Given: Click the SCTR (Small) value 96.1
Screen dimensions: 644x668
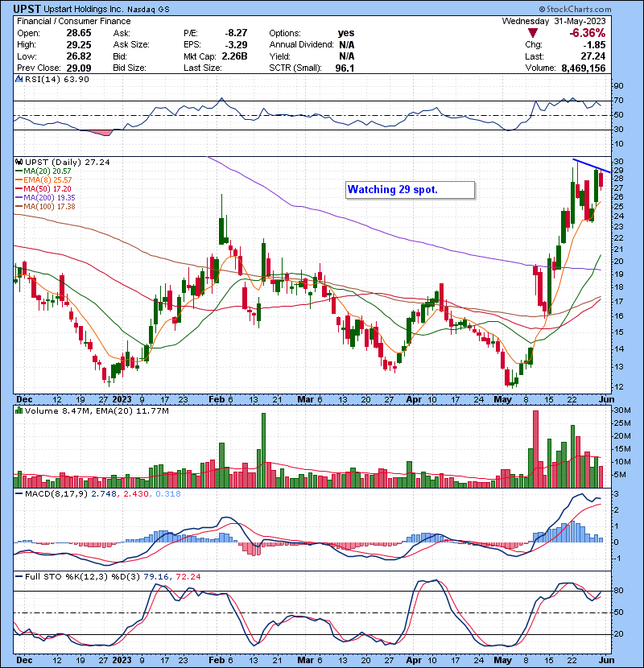Looking at the screenshot, I should (345, 68).
